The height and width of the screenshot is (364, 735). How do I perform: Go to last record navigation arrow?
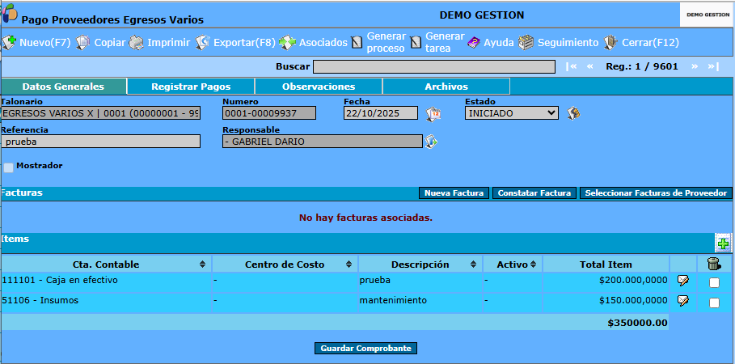(x=713, y=67)
